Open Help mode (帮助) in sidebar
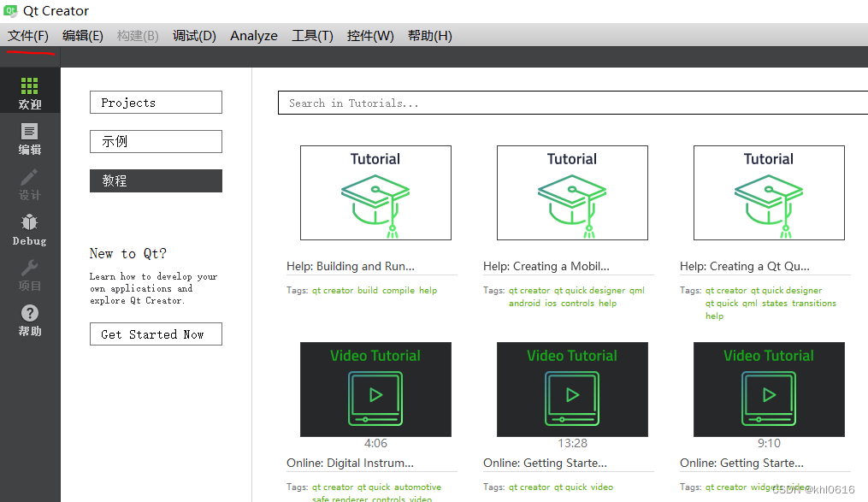This screenshot has height=502, width=868. [30, 321]
